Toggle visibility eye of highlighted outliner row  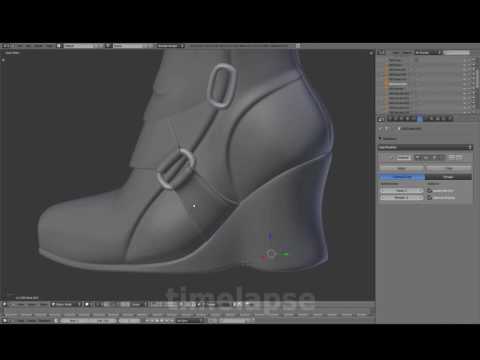(x=465, y=84)
